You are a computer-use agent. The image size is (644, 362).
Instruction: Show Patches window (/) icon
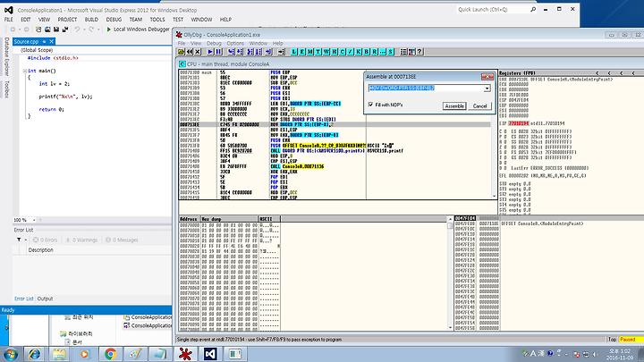351,52
